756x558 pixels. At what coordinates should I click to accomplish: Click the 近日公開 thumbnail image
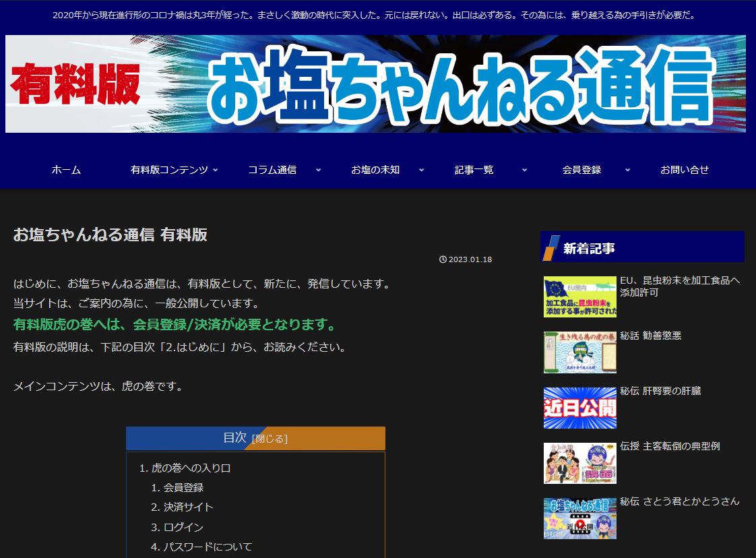point(579,408)
